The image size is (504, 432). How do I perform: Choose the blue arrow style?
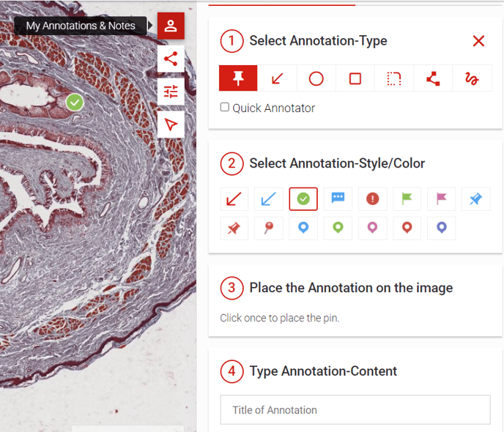pos(268,199)
